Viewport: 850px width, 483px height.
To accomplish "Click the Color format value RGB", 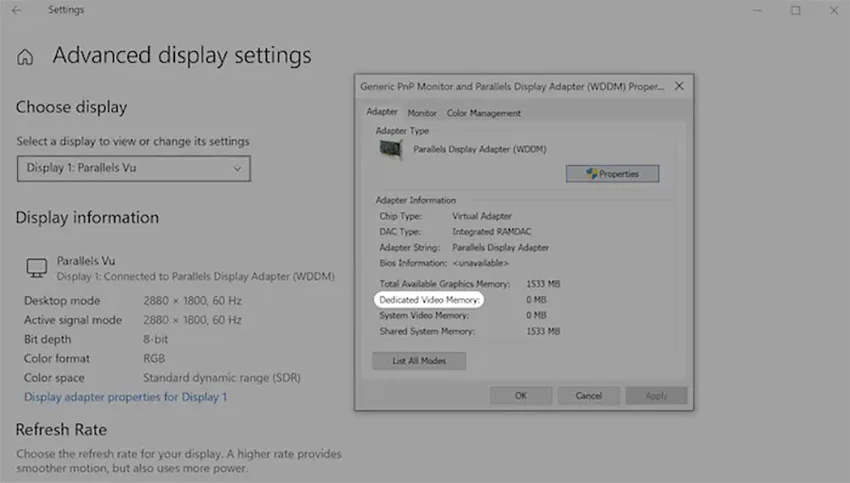I will [x=154, y=358].
